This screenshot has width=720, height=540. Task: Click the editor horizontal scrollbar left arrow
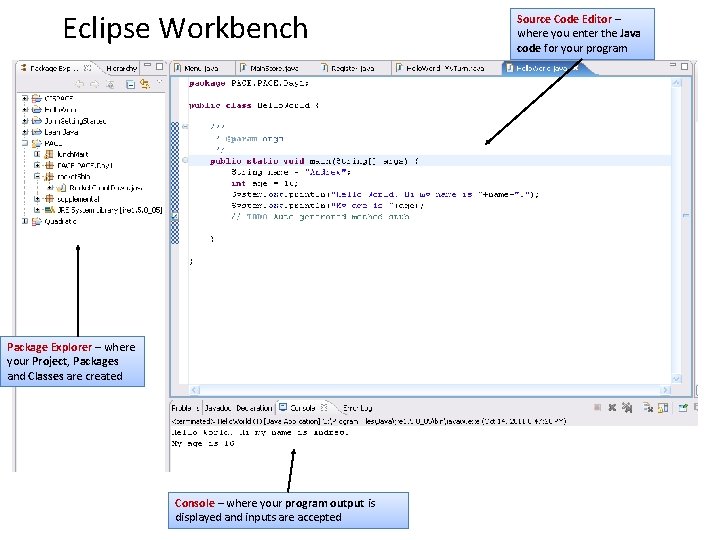195,390
